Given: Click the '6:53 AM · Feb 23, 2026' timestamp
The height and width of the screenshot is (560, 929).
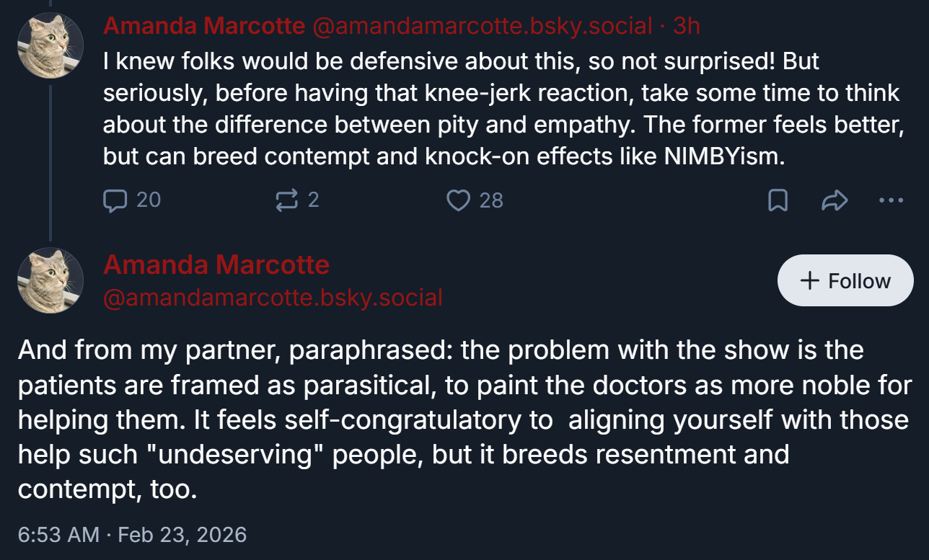Looking at the screenshot, I should pyautogui.click(x=132, y=535).
